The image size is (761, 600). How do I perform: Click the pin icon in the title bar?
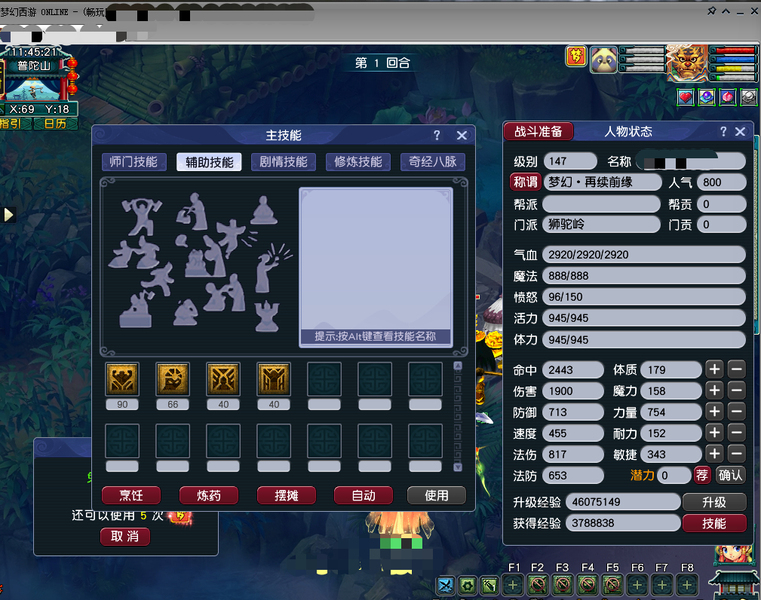tap(711, 11)
